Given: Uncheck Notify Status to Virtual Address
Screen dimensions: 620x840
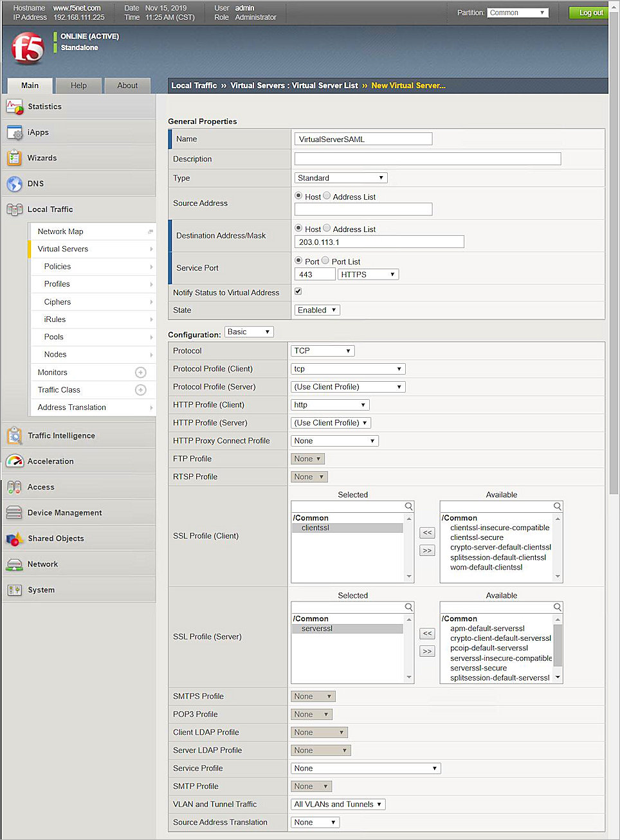Looking at the screenshot, I should click(297, 291).
